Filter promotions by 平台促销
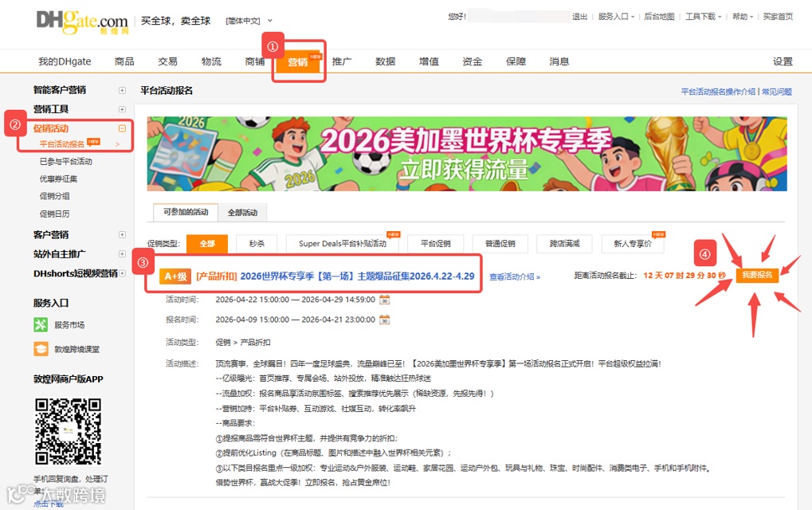 (436, 244)
